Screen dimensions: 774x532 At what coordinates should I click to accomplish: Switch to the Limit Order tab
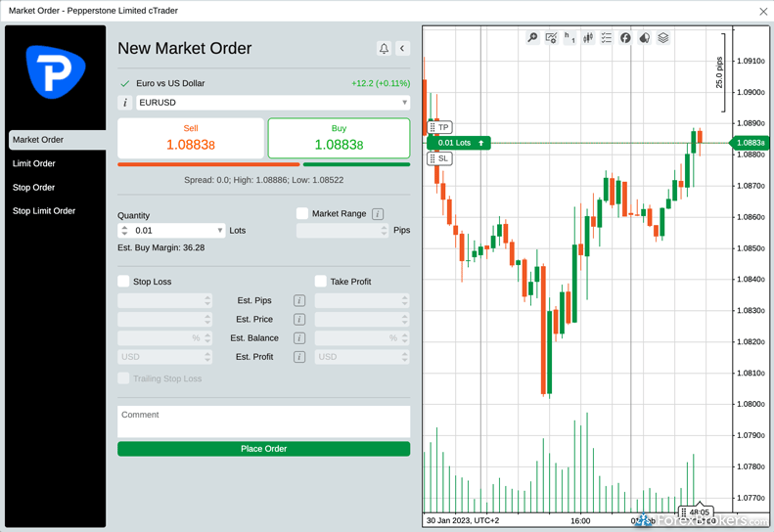click(34, 164)
